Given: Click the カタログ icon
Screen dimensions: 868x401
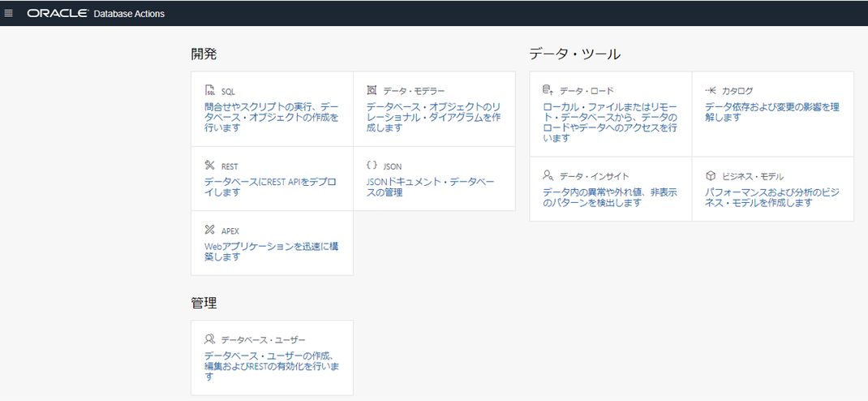Looking at the screenshot, I should (x=711, y=90).
